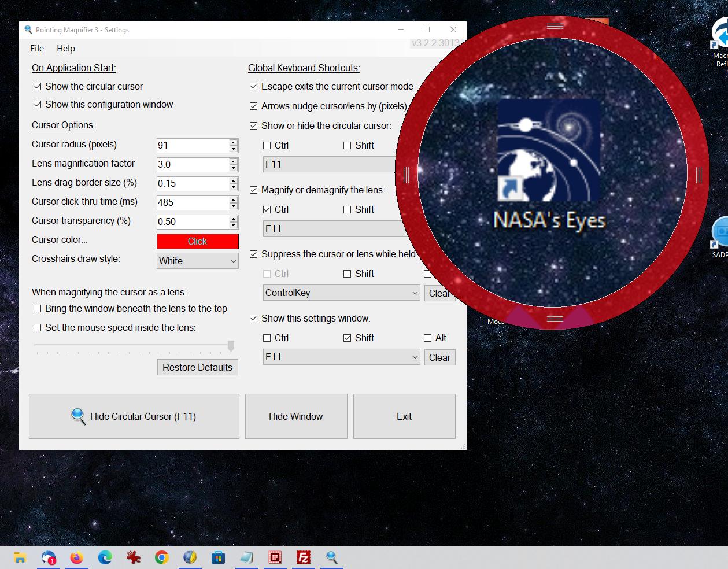The height and width of the screenshot is (569, 728).
Task: Open the Crosshairs draw style dropdown
Action: (198, 261)
